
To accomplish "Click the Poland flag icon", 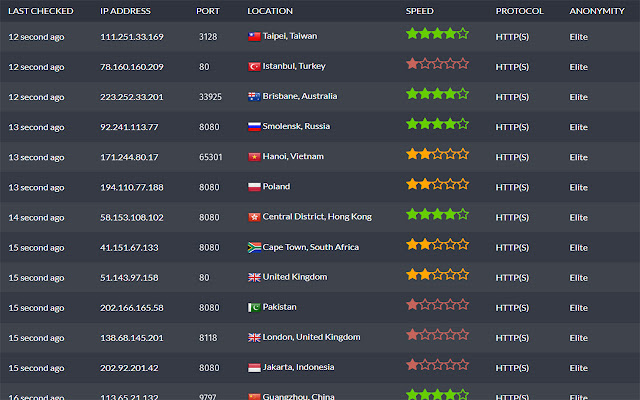I will [254, 187].
